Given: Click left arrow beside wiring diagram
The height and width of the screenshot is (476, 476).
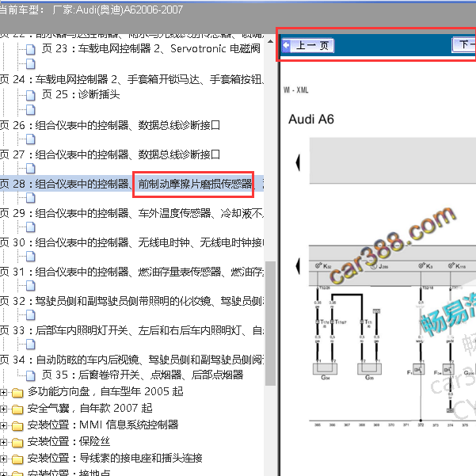Looking at the screenshot, I should point(298,266).
